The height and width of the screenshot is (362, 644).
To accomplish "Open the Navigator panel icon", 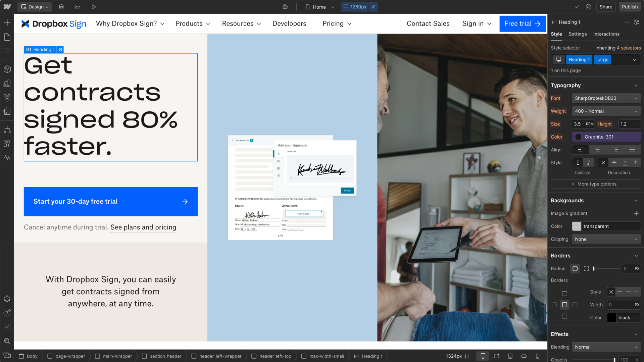I will [x=7, y=51].
